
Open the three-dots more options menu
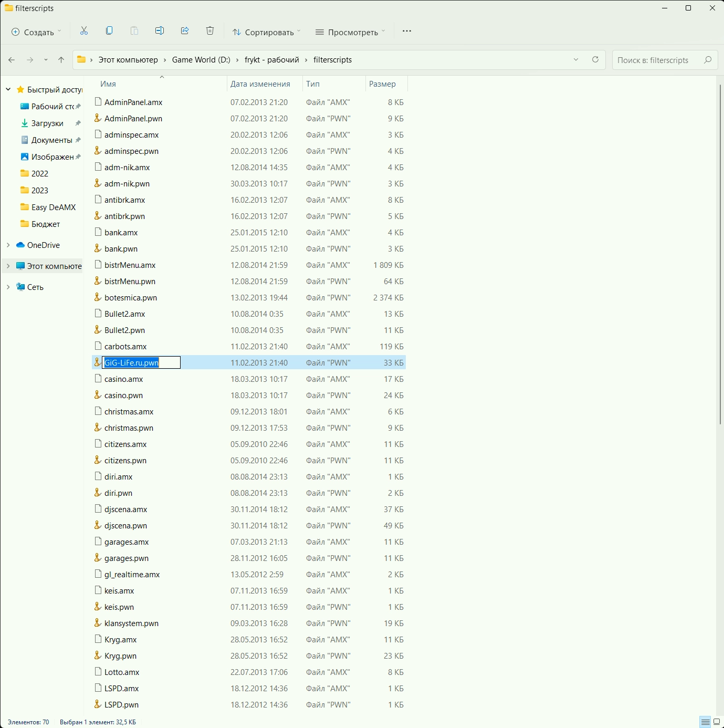[407, 31]
